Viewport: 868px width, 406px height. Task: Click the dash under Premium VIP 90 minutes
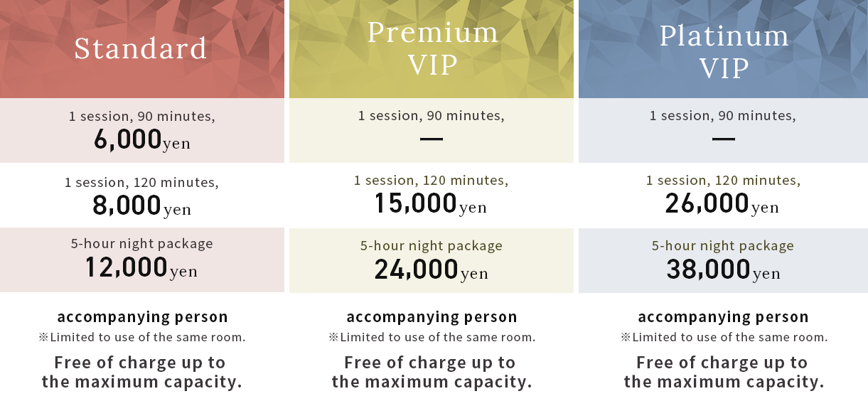coord(432,139)
